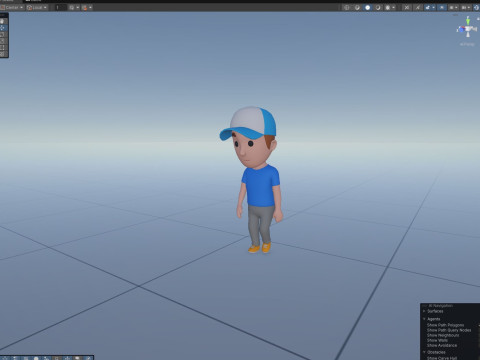480x360 pixels.
Task: Open the Local handle rotation dropdown
Action: click(x=37, y=7)
